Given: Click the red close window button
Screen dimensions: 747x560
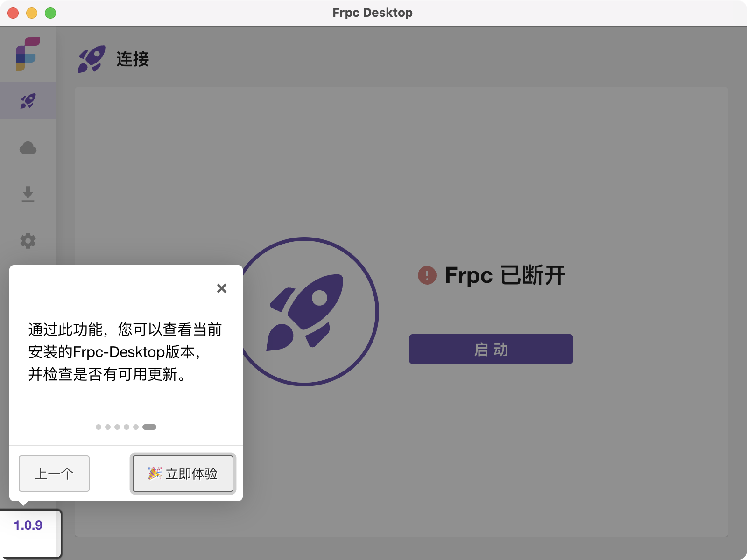Looking at the screenshot, I should (x=13, y=13).
